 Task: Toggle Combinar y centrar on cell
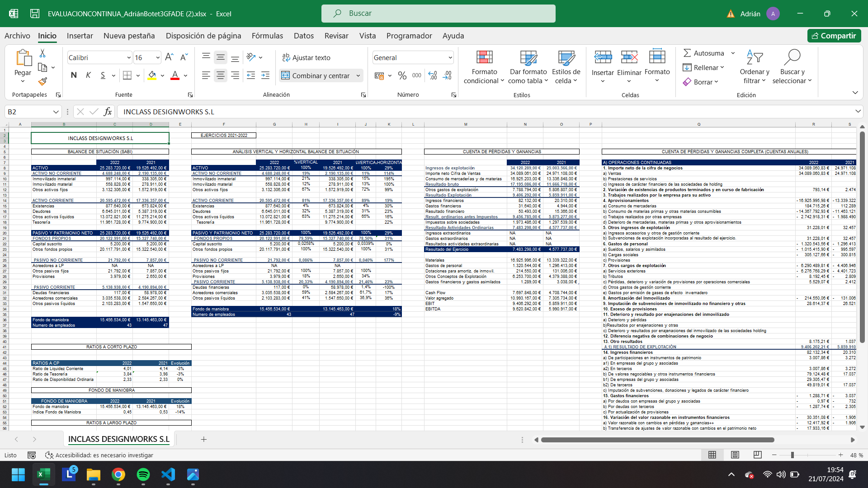click(316, 75)
